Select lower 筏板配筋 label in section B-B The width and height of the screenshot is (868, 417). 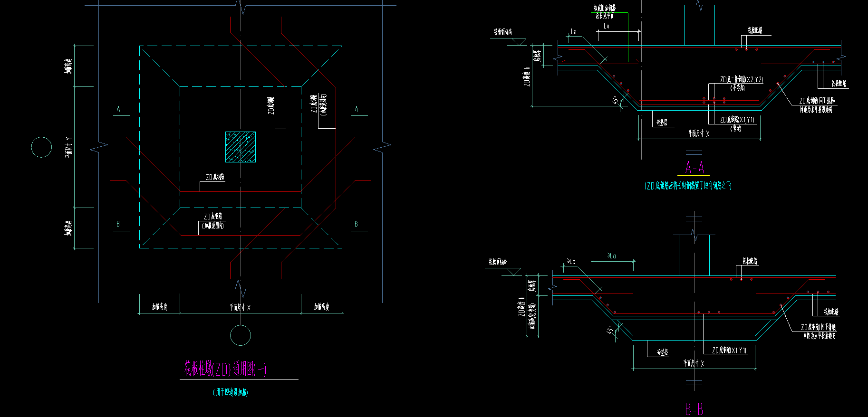(x=831, y=312)
